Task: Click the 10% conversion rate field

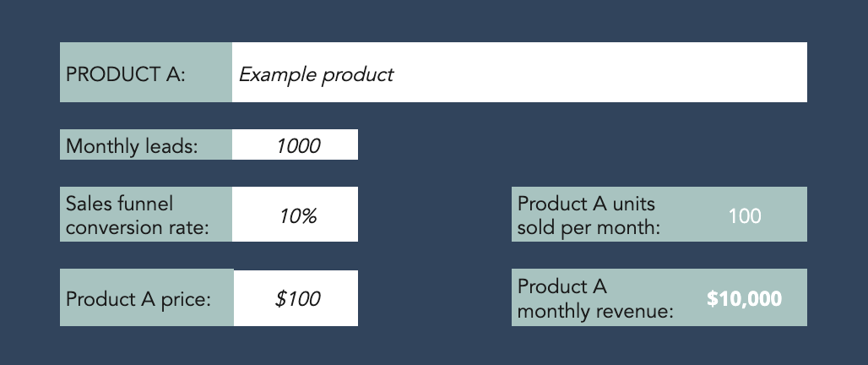Action: pyautogui.click(x=295, y=215)
